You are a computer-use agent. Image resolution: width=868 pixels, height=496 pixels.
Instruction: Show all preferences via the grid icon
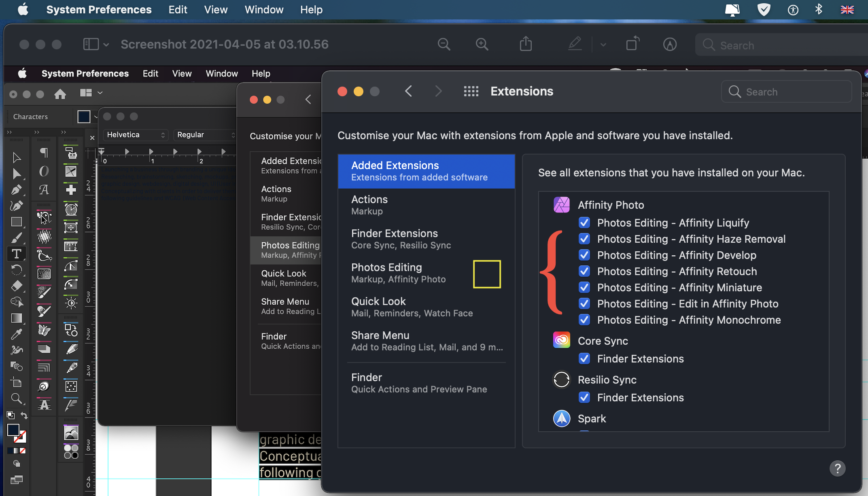(x=471, y=91)
